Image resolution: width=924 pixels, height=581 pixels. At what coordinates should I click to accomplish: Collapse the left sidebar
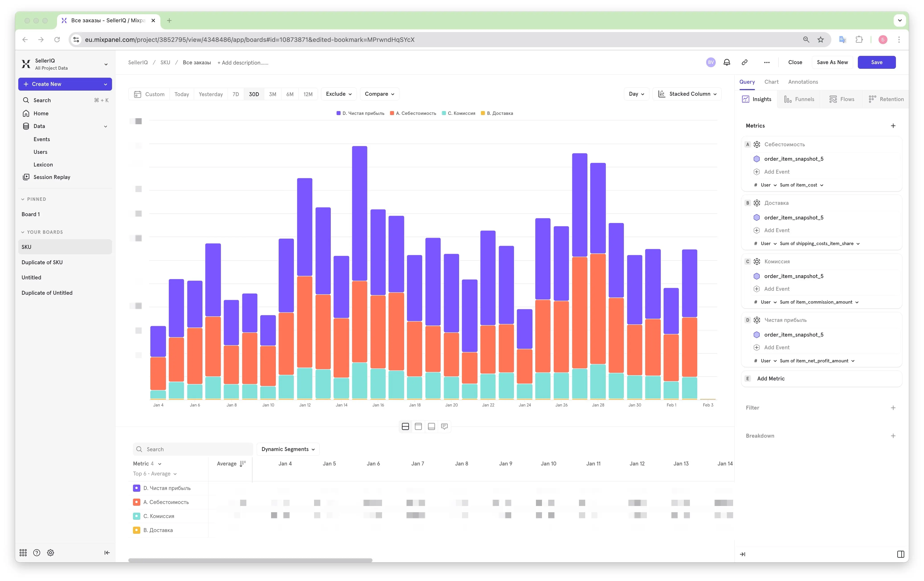point(107,553)
